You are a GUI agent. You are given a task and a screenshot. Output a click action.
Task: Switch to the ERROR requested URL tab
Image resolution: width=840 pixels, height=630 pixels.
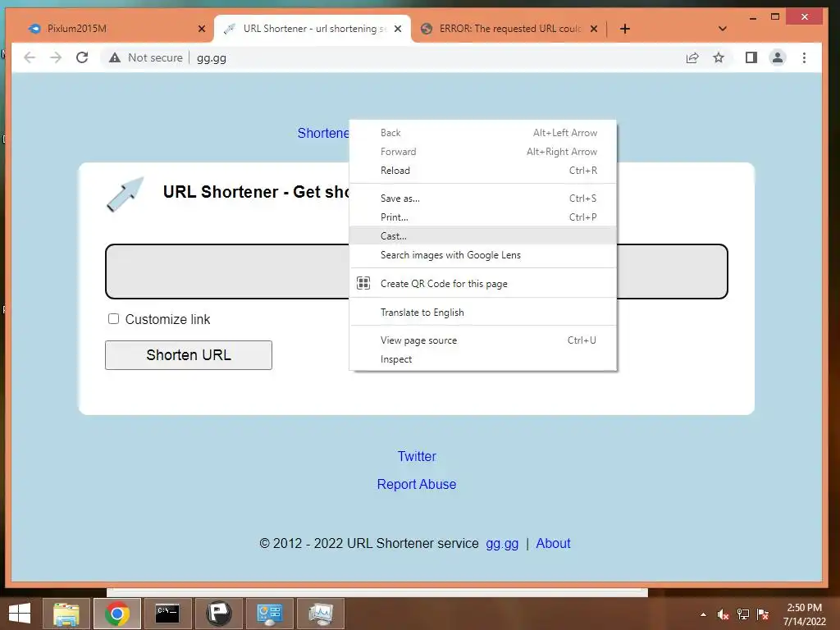point(510,29)
